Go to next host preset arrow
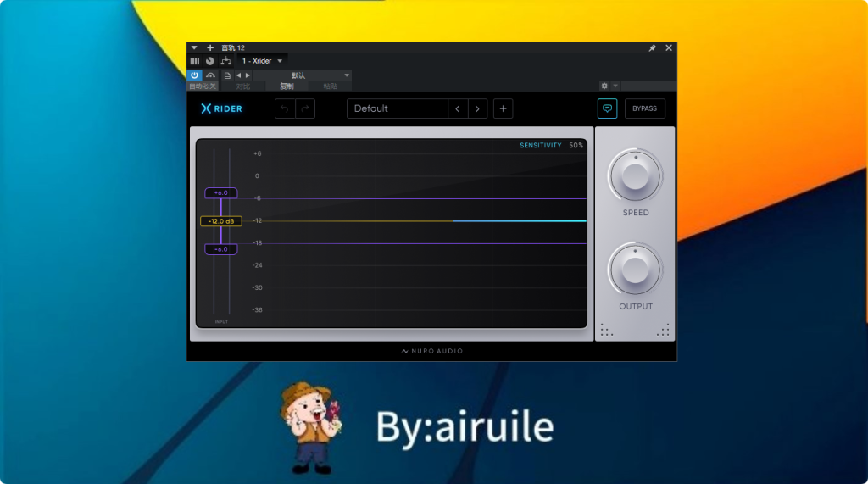868x484 pixels. [248, 75]
